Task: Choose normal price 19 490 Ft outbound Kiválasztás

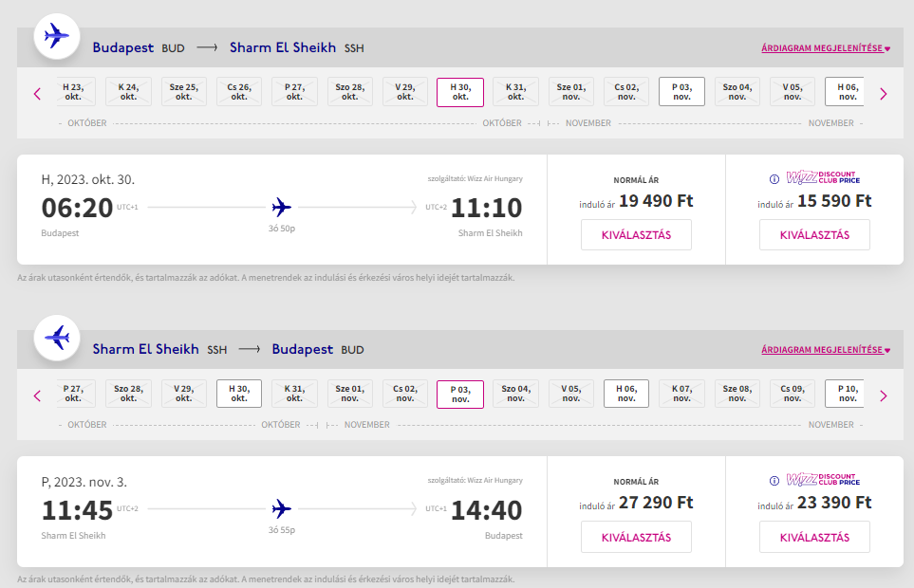Action: (636, 235)
